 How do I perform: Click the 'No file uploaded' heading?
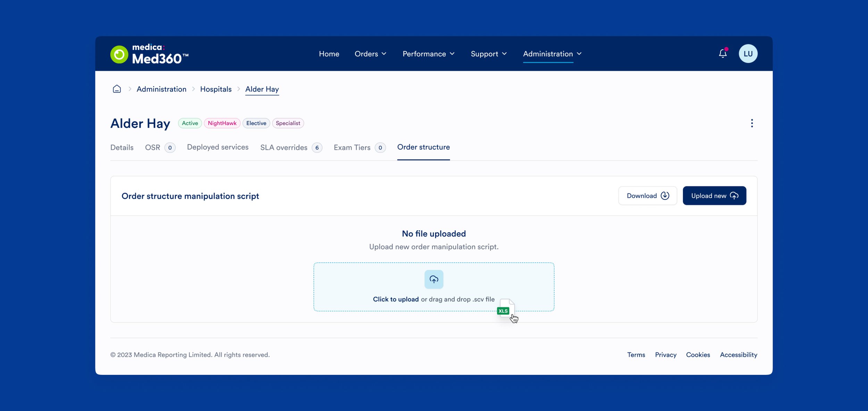pyautogui.click(x=434, y=234)
